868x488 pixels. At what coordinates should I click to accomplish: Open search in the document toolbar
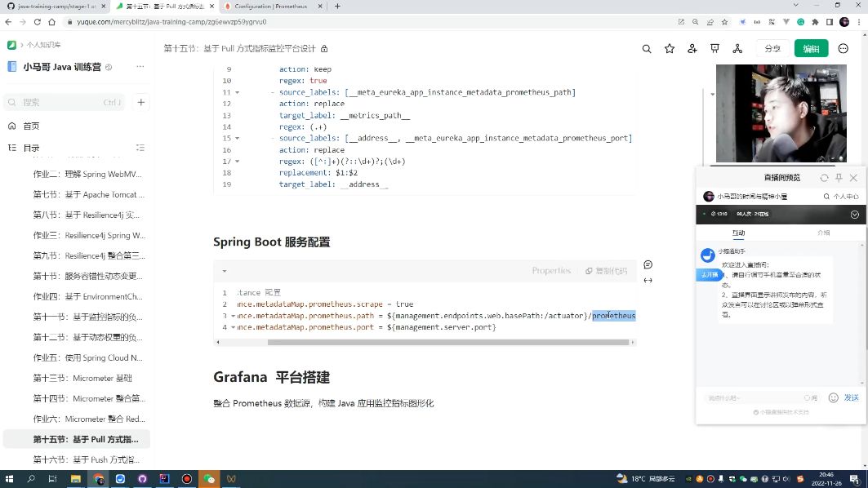click(647, 49)
